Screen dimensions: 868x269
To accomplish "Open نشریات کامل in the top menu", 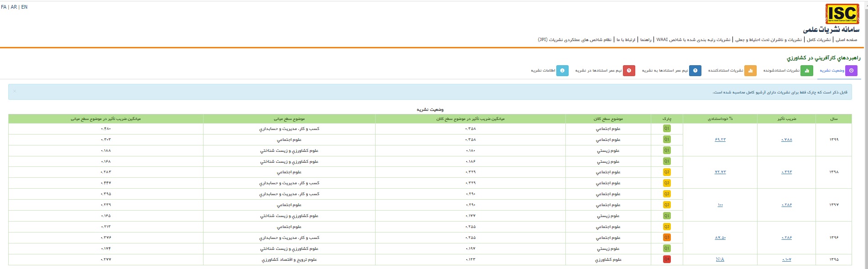I will 819,40.
